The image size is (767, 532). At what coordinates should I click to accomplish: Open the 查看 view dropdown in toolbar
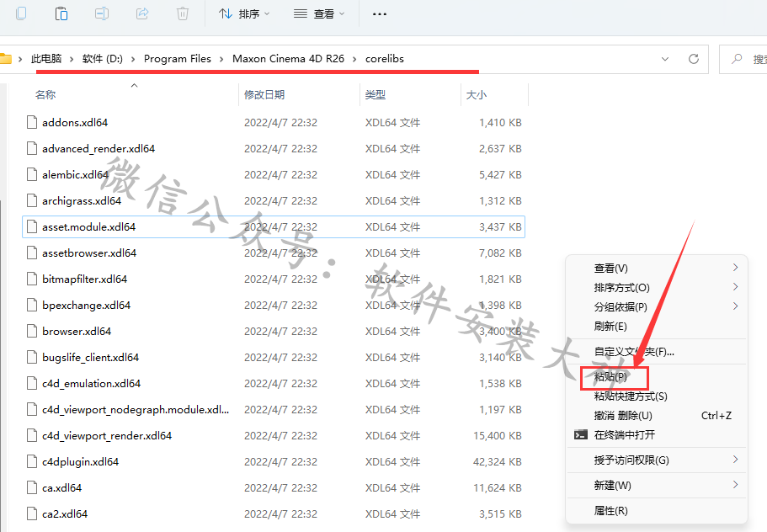[x=320, y=14]
